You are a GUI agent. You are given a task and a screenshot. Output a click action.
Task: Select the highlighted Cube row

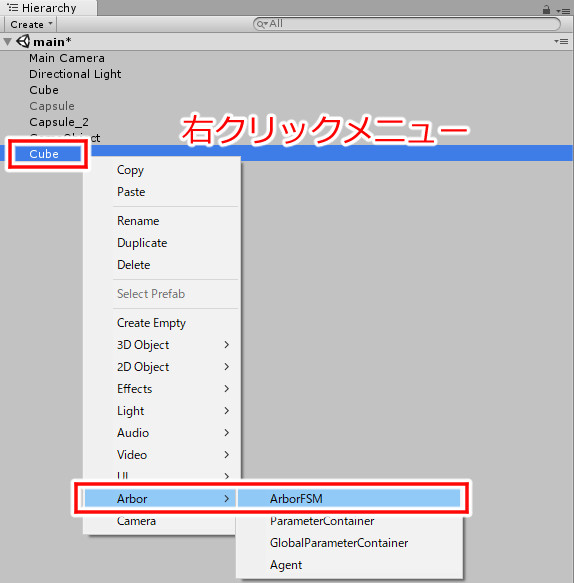(286, 153)
